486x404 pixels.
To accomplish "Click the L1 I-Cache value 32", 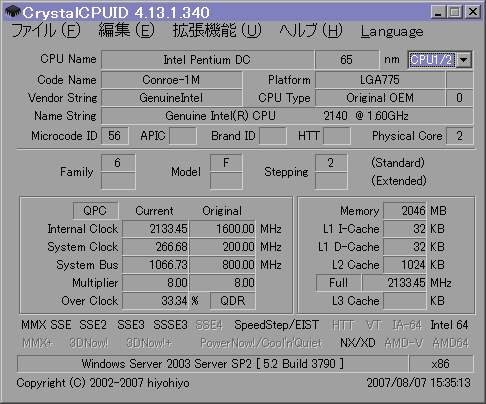I will (x=405, y=229).
